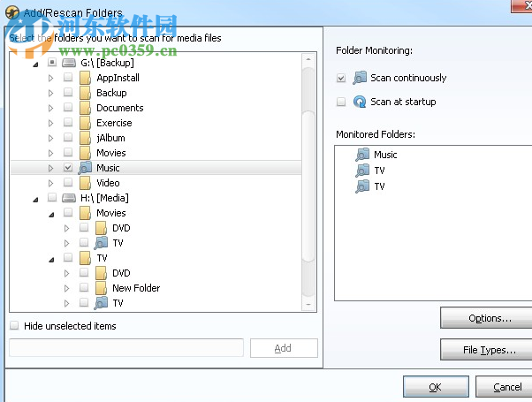Click the Backup folder icon under G:\
Viewport: 532px width, 402px height.
85,93
